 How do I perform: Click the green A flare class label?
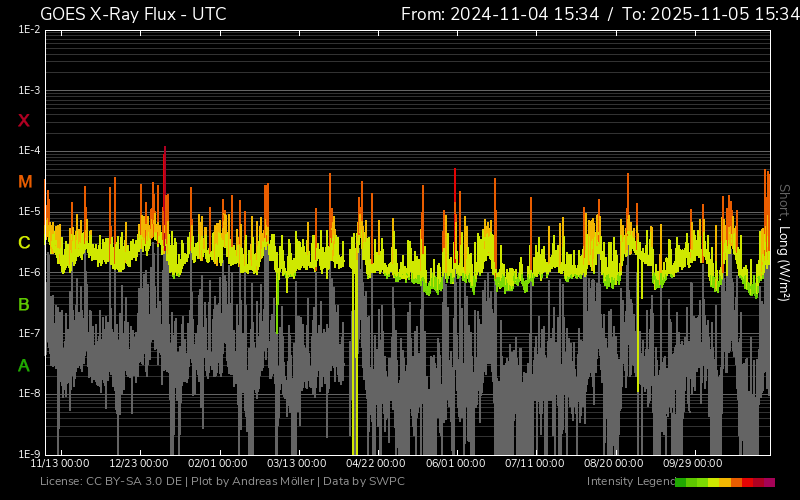24,366
